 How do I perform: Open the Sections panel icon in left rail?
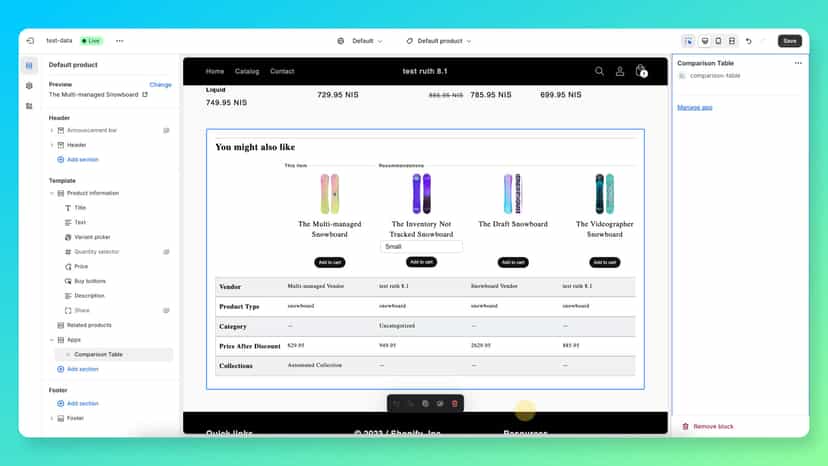[29, 66]
